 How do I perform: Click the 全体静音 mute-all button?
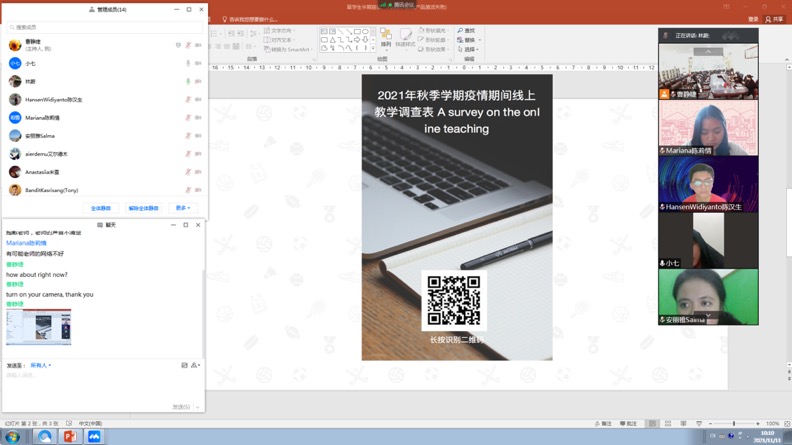pyautogui.click(x=101, y=208)
